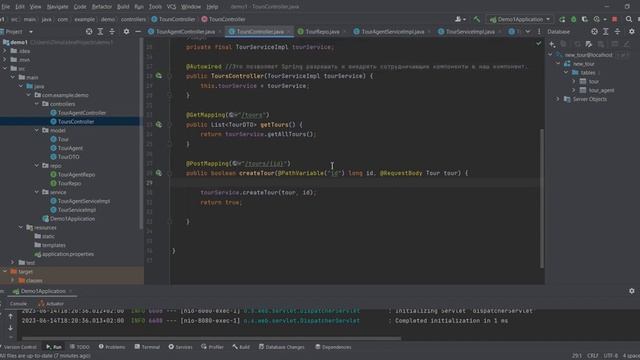
Task: Click the /tours URL in GetMapping annotation
Action: click(253, 115)
